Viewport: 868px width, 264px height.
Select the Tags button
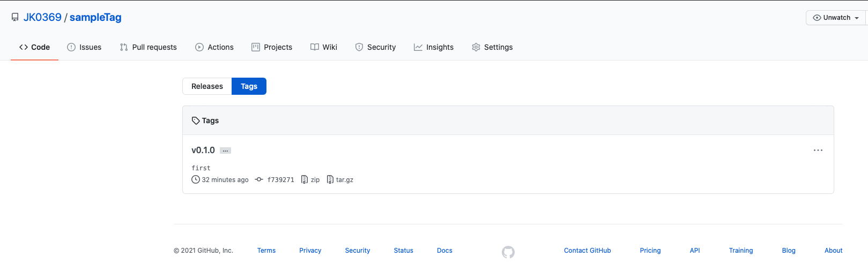tap(249, 86)
